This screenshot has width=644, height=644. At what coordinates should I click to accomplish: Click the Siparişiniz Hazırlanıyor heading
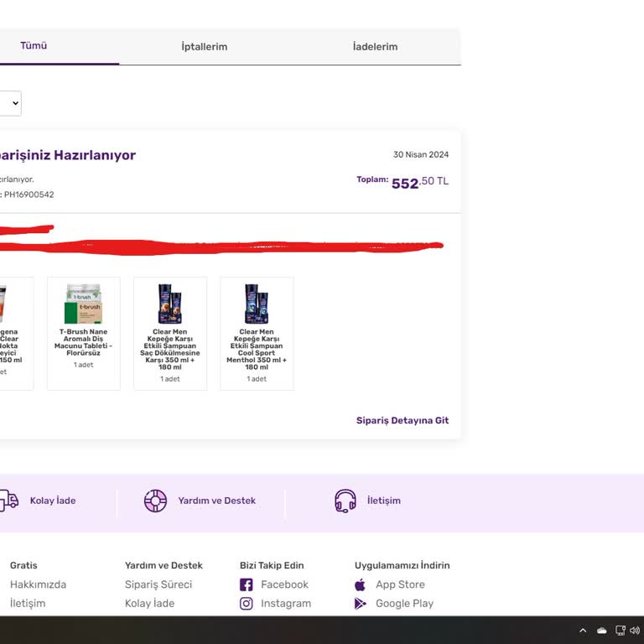pyautogui.click(x=67, y=155)
